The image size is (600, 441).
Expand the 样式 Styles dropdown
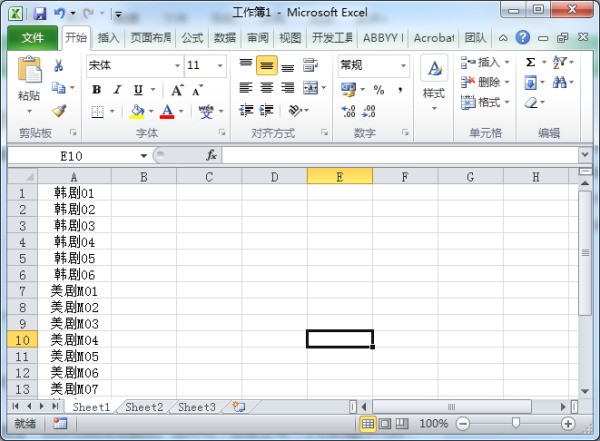[x=434, y=109]
